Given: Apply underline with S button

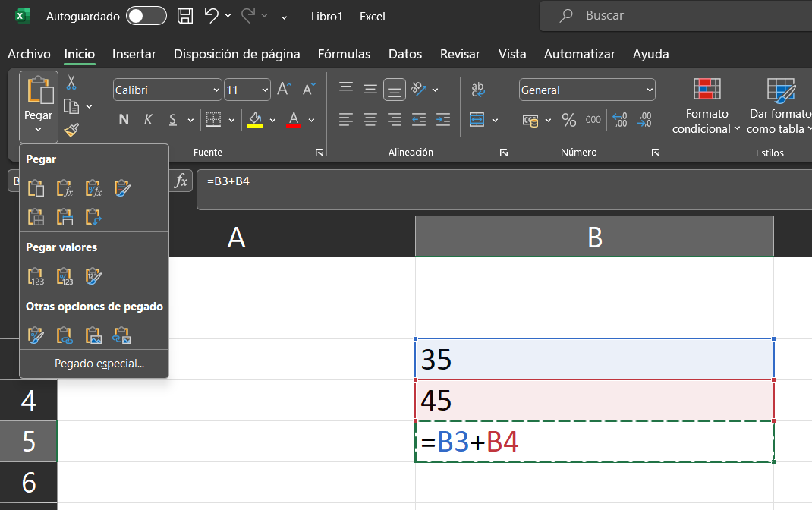Looking at the screenshot, I should (x=173, y=120).
